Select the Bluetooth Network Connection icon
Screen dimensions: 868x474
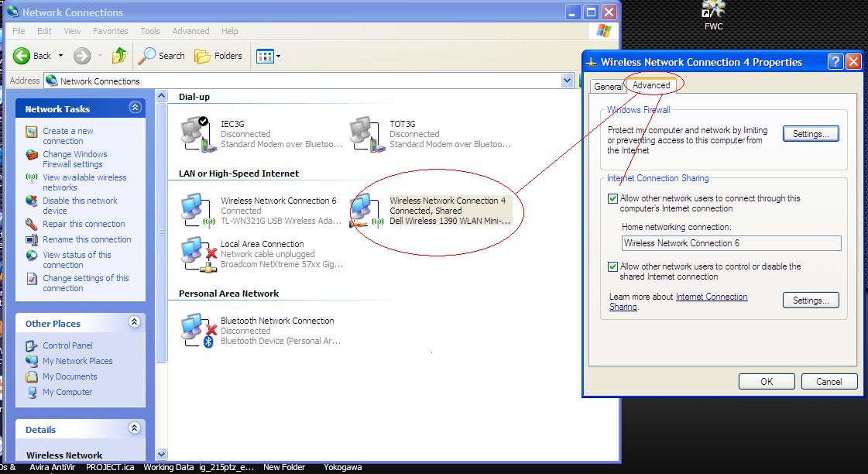click(198, 331)
